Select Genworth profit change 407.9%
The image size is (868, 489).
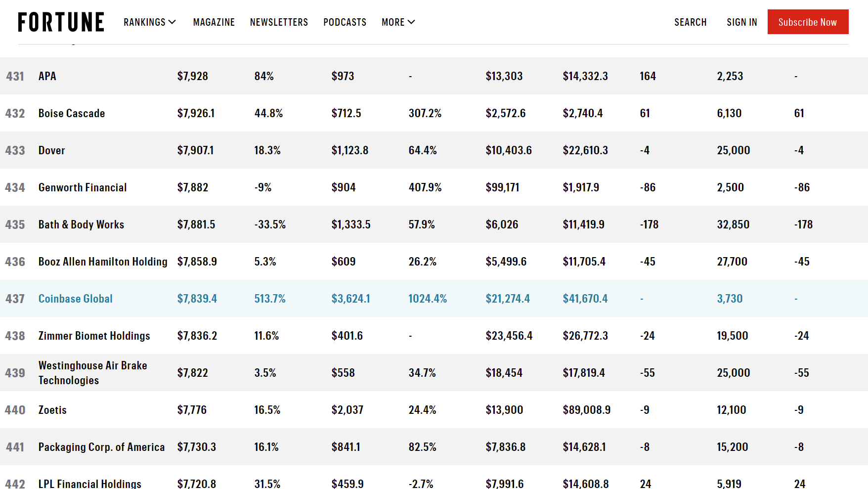tap(425, 187)
